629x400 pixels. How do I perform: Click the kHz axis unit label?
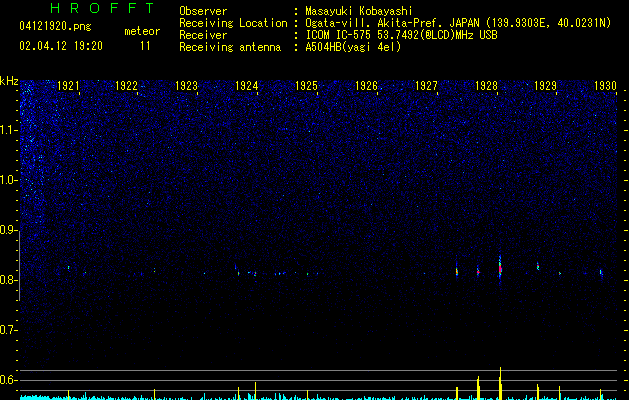pyautogui.click(x=9, y=81)
